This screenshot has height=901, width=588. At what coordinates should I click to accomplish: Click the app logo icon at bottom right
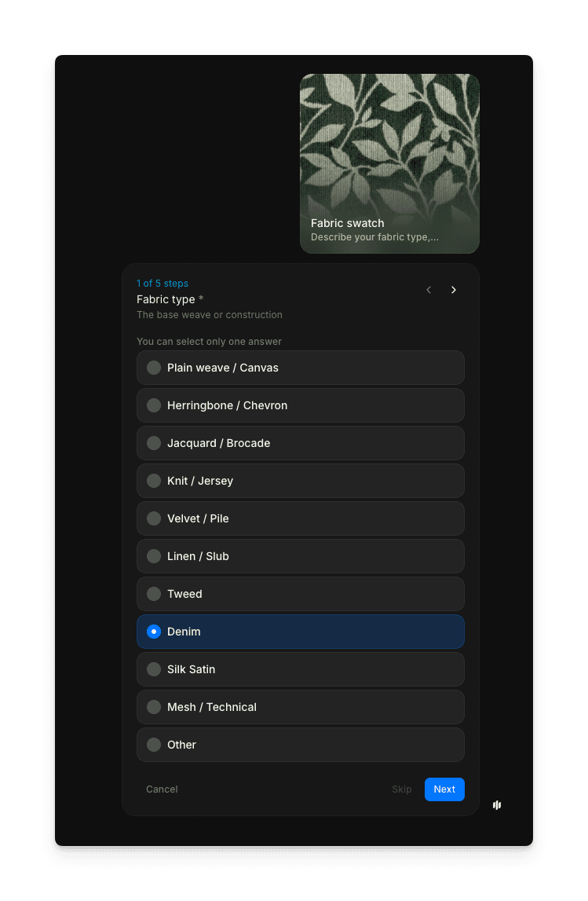496,805
